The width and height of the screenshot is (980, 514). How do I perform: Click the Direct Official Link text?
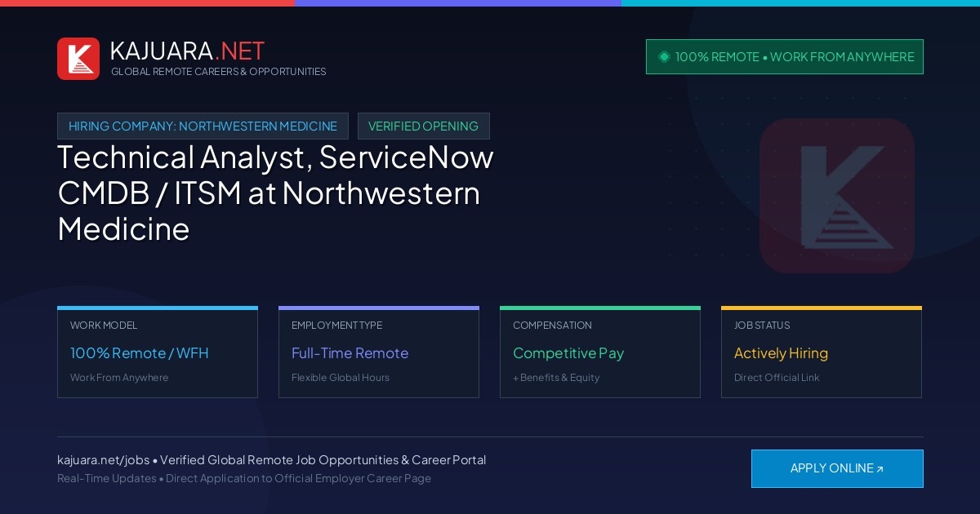click(x=777, y=378)
